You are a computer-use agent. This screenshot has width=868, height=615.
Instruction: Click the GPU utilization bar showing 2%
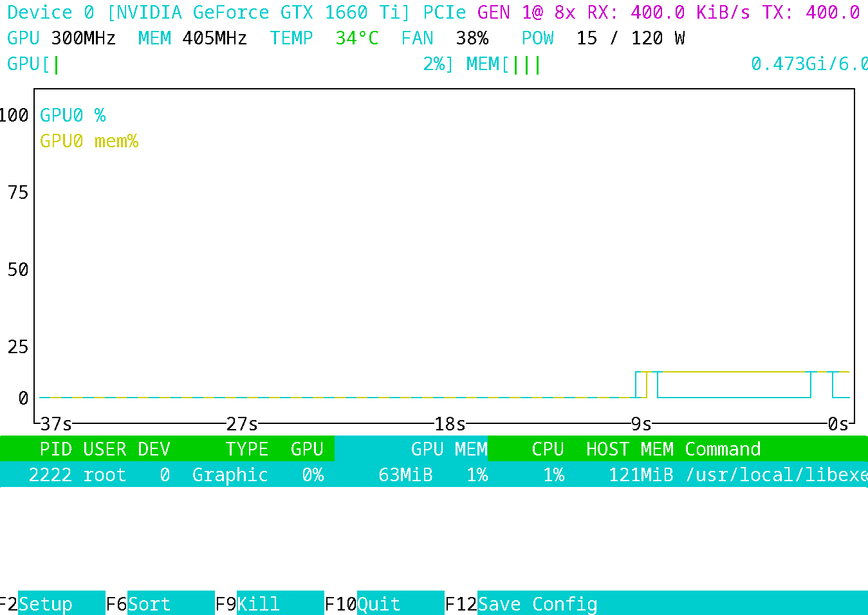click(238, 64)
